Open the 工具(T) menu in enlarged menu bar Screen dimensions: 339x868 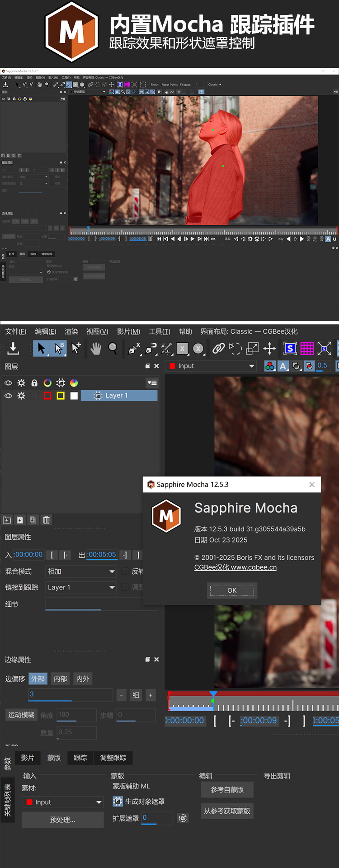160,331
